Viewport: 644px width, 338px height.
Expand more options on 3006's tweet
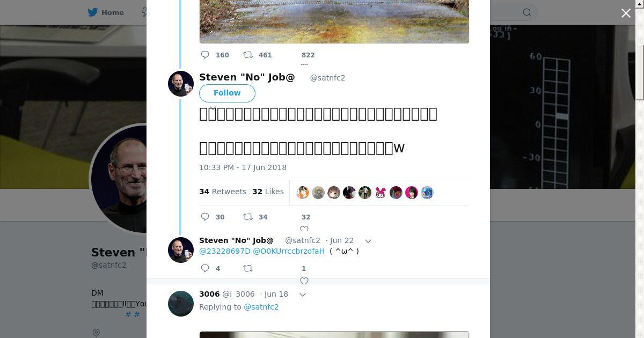click(303, 295)
